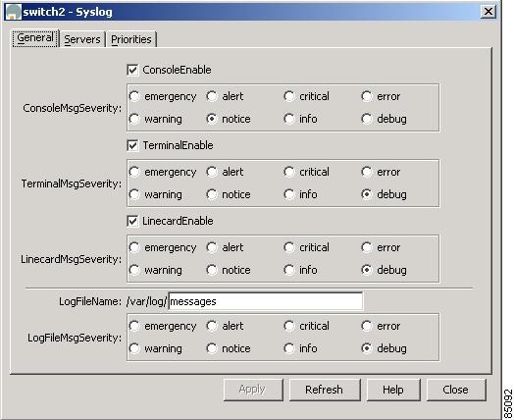Select notice for TerminalMsgSeverity
The width and height of the screenshot is (514, 420).
(x=212, y=194)
